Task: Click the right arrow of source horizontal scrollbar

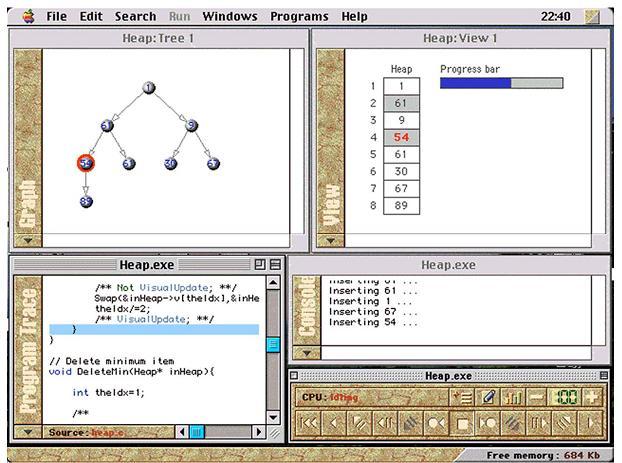Action: [x=259, y=432]
